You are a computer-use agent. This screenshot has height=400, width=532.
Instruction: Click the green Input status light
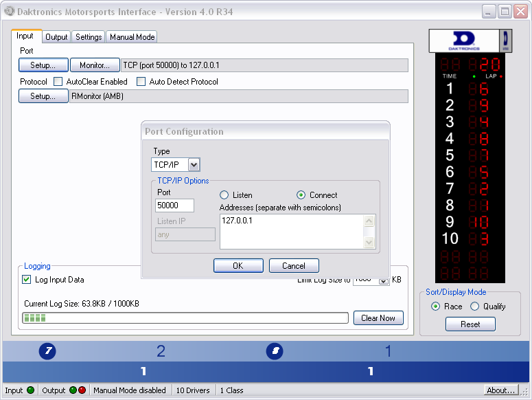[x=30, y=390]
